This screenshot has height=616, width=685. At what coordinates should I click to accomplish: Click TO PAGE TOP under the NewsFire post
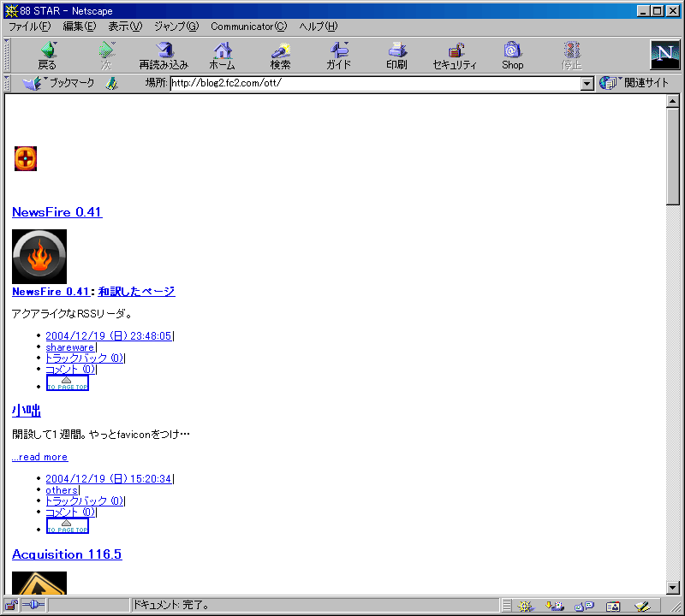(x=68, y=383)
